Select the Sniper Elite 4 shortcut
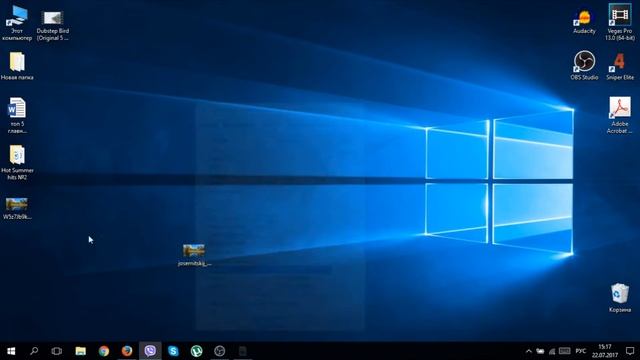 coord(620,66)
